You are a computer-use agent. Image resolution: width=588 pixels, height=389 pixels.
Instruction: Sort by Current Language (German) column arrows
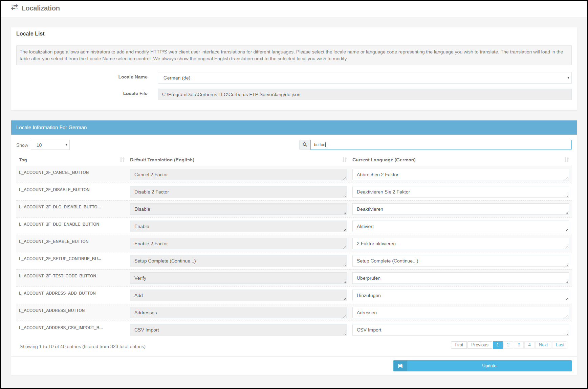coord(567,160)
